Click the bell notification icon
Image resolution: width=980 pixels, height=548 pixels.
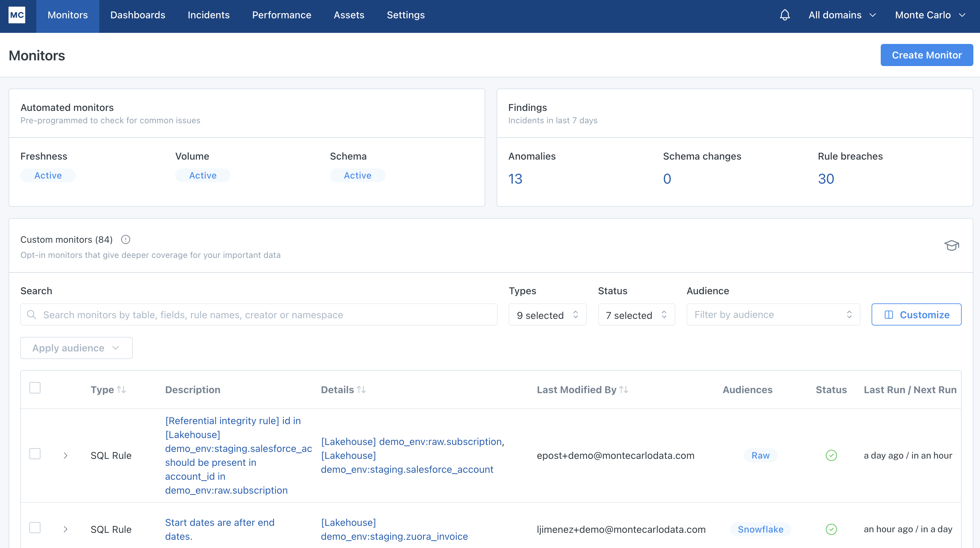click(x=785, y=15)
